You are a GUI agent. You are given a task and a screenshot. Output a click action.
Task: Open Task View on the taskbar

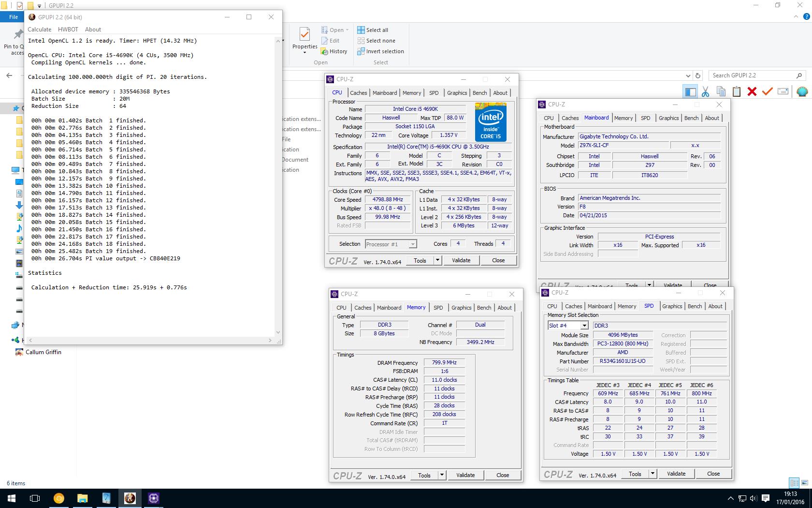[x=35, y=498]
